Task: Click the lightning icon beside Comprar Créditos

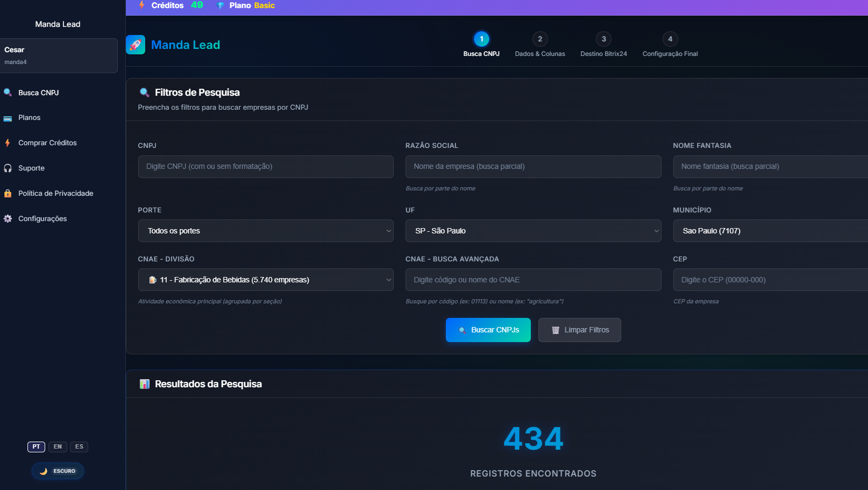Action: [x=8, y=143]
